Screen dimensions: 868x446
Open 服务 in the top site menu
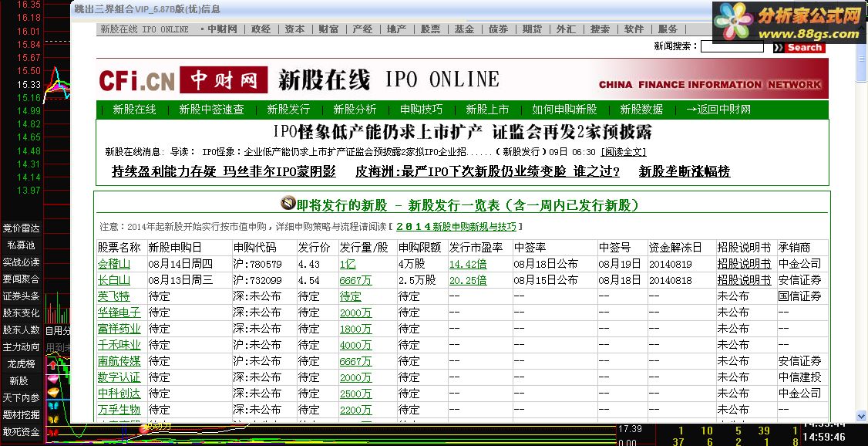(x=668, y=29)
